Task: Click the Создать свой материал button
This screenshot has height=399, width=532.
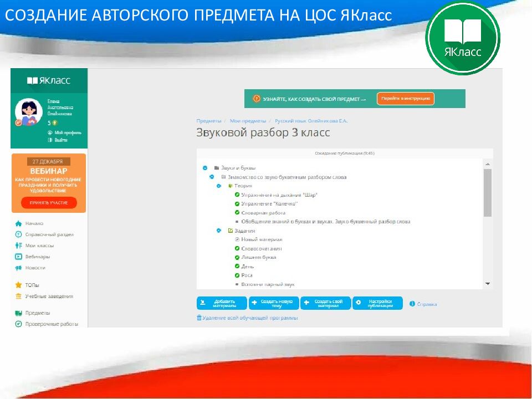Action: coord(325,303)
